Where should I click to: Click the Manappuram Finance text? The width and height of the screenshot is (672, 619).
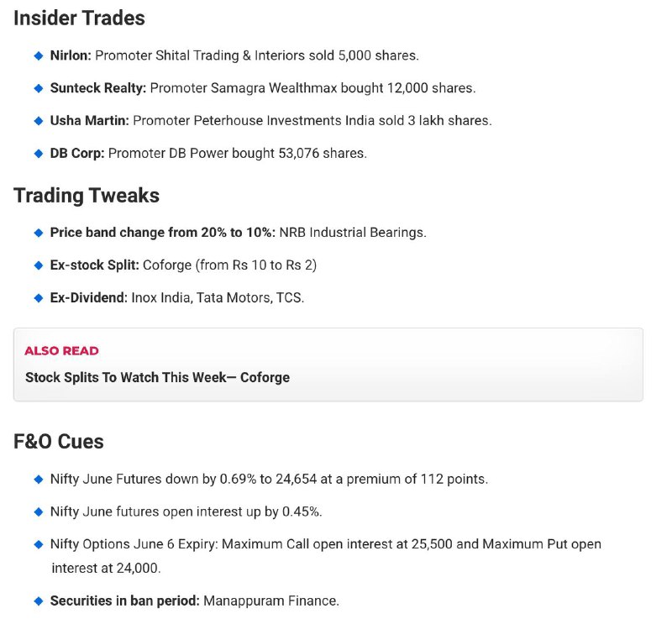tap(270, 601)
